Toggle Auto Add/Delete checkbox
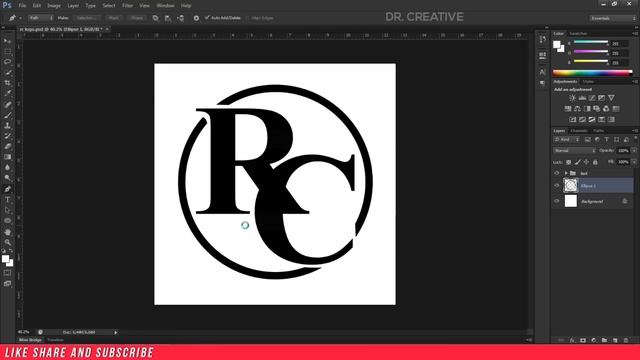The height and width of the screenshot is (360, 640). point(207,18)
